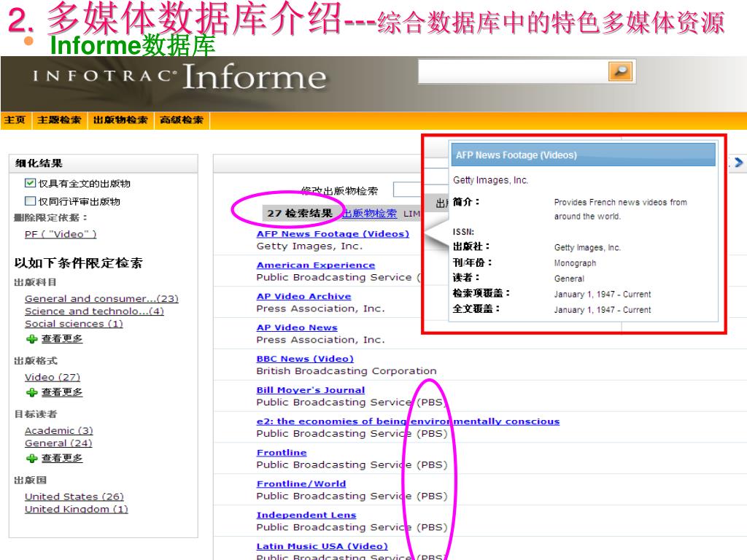Screen dimensions: 747x560
Task: Open the 主页 tab
Action: [x=15, y=120]
